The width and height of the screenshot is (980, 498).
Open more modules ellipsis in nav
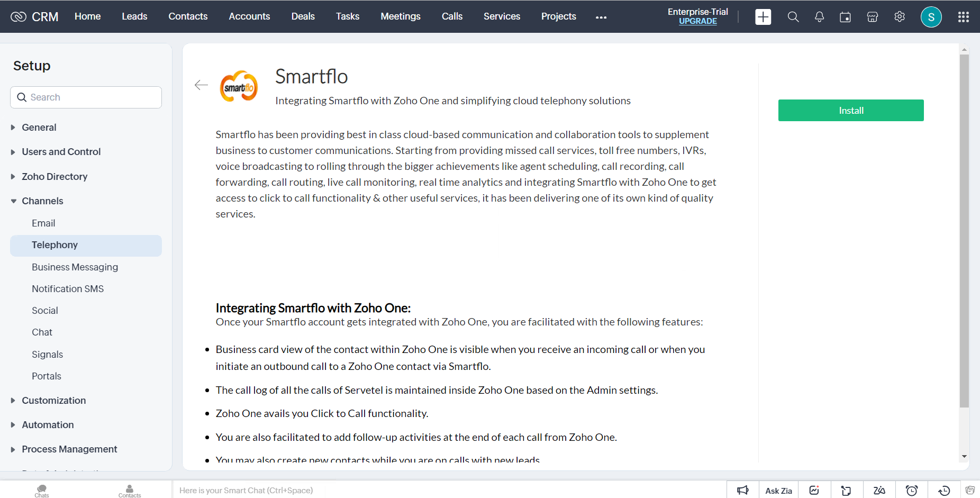pos(601,17)
